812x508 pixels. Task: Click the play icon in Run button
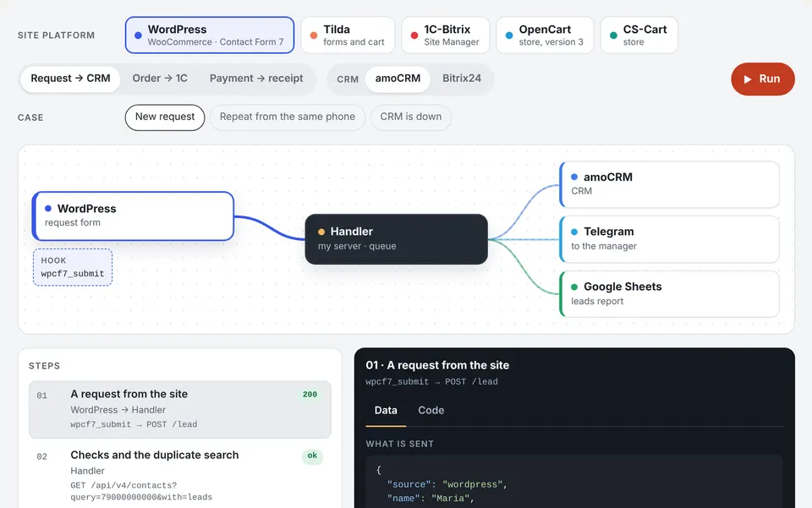coord(747,79)
